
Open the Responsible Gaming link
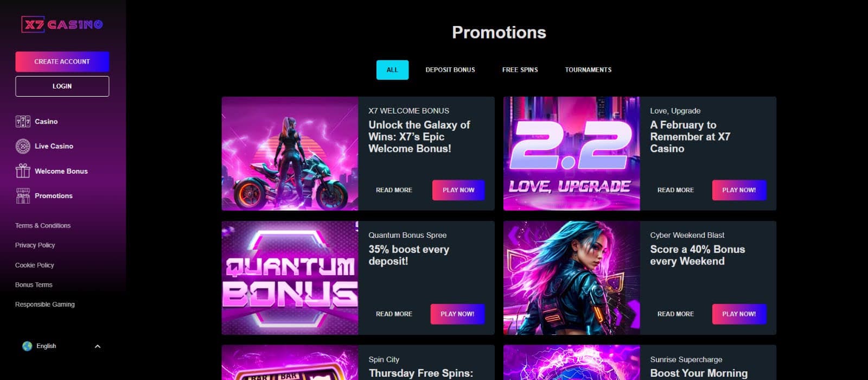tap(45, 305)
